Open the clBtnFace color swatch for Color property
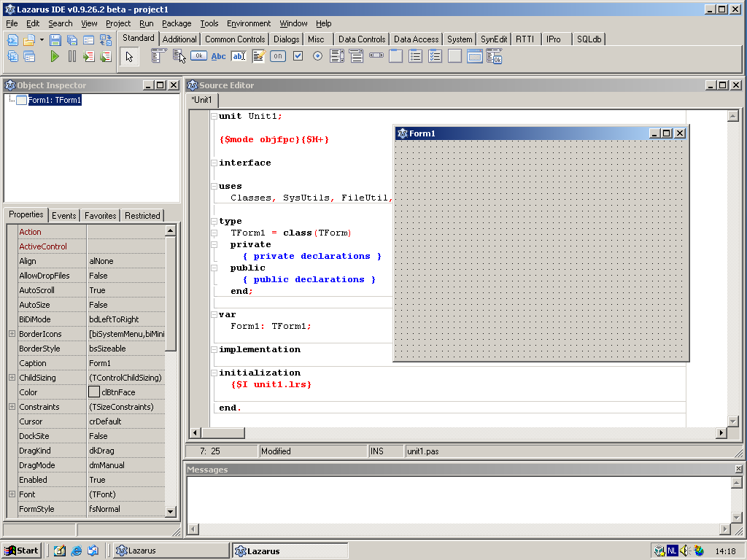This screenshot has height=560, width=747. coord(94,392)
